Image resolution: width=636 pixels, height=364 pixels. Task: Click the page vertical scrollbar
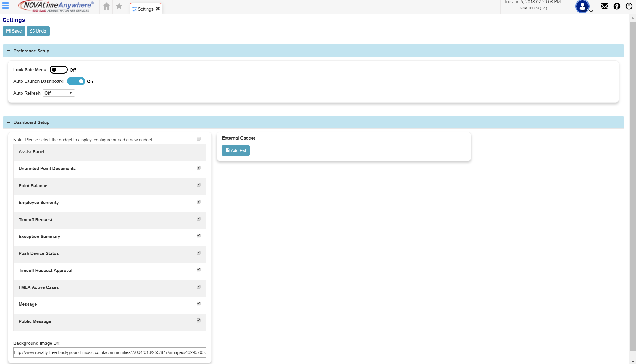coord(633,186)
